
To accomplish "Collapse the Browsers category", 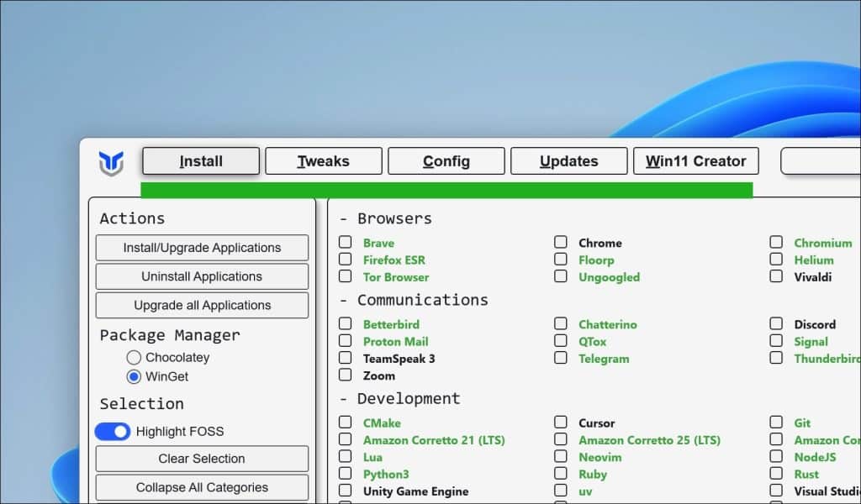I will (386, 218).
